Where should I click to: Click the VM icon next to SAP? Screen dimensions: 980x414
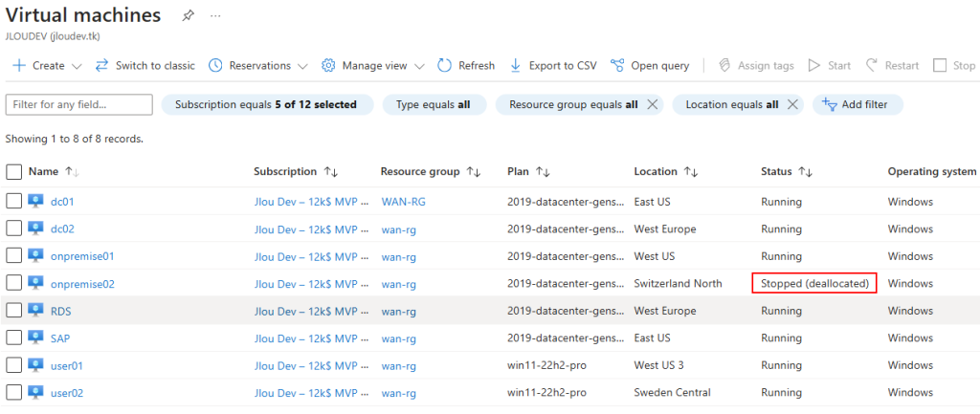point(35,338)
